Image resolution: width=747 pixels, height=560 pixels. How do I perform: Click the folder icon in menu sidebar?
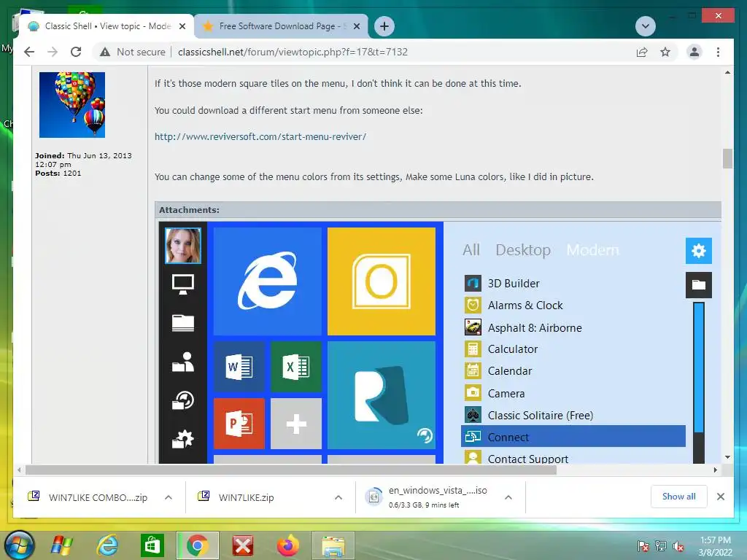183,323
